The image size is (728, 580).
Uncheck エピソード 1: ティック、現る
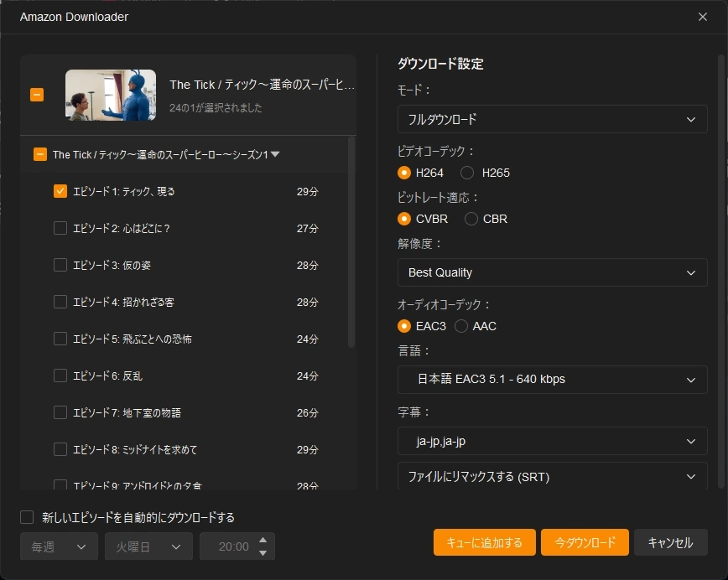[60, 190]
